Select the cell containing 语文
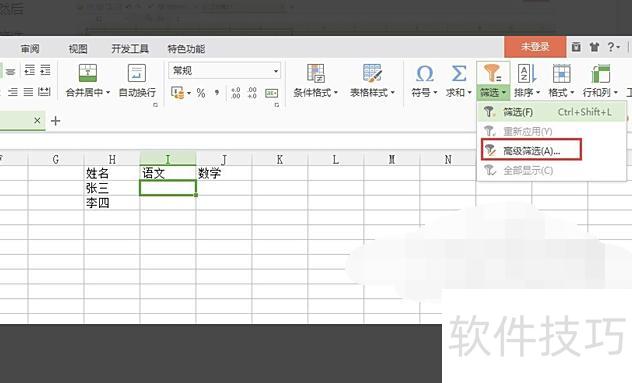 coord(168,173)
